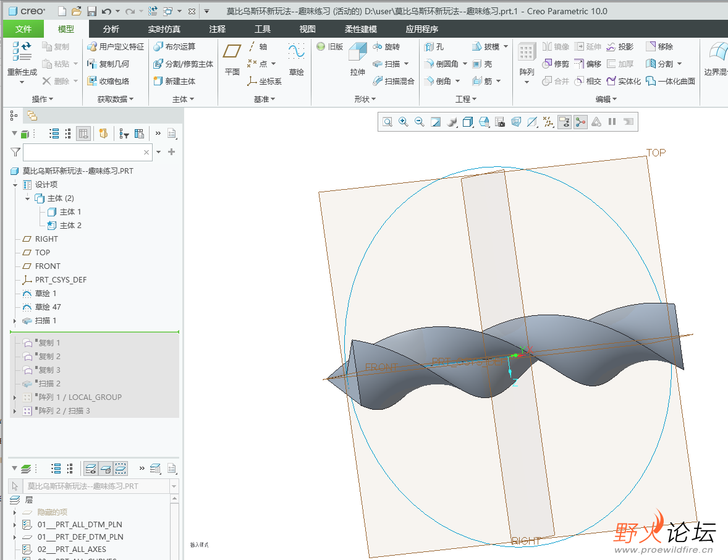Click the Zoom Out icon in graphics toolbar

420,122
